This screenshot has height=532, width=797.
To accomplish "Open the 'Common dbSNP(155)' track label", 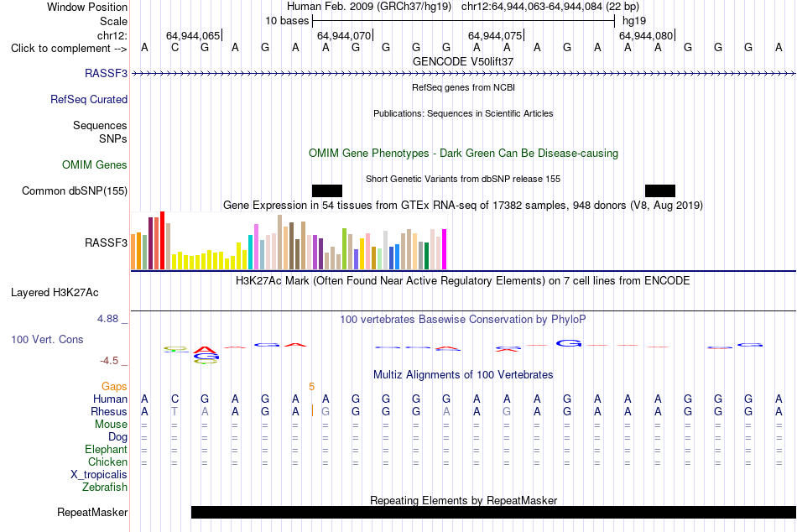I will point(74,190).
